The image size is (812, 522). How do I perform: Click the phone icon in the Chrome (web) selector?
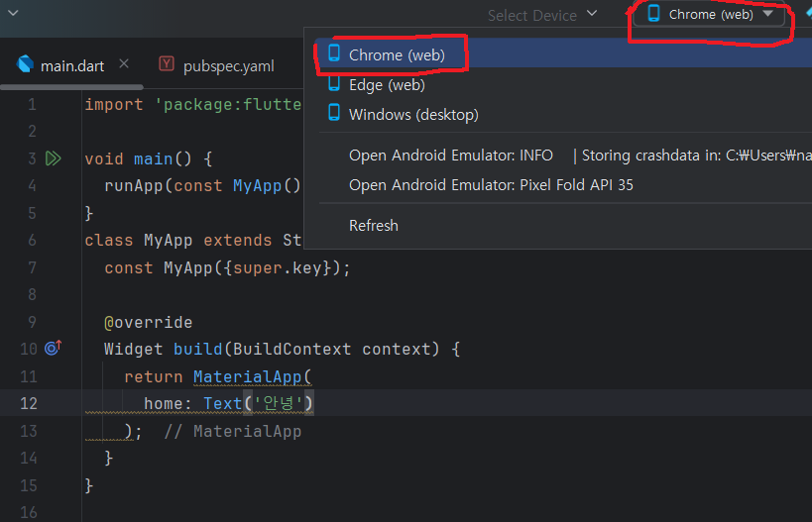point(653,13)
